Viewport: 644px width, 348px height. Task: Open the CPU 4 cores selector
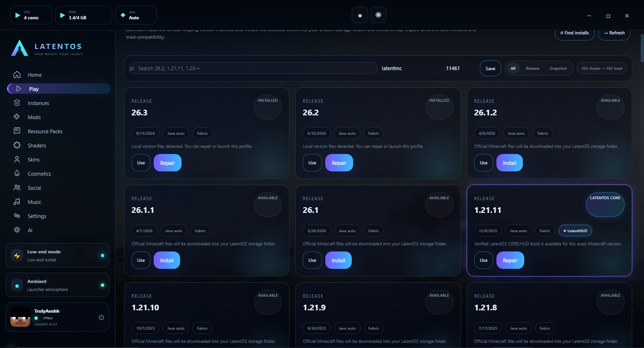coord(31,15)
